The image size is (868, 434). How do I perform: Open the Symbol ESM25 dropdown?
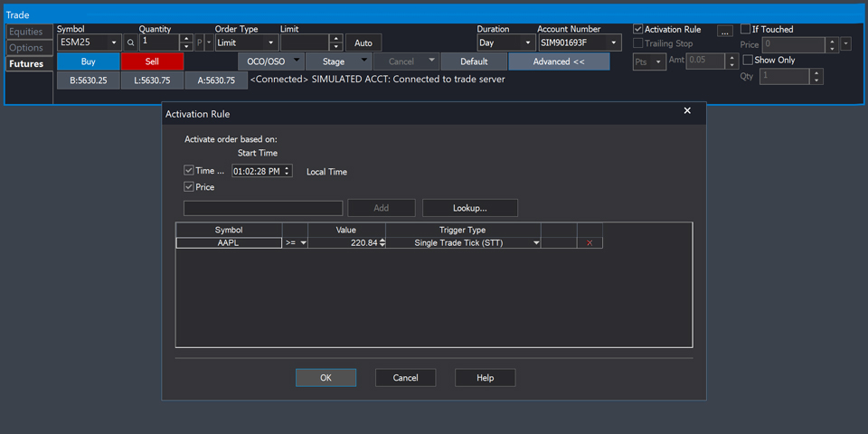pos(114,42)
